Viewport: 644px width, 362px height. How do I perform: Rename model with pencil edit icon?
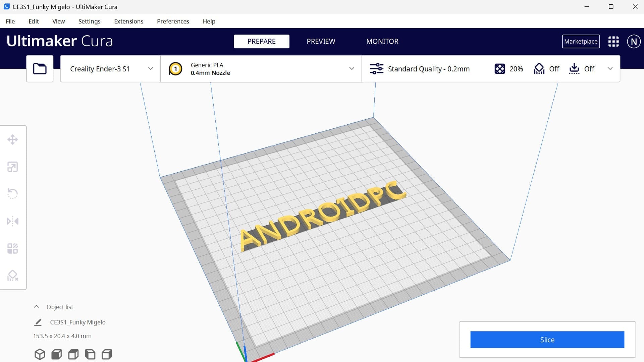click(x=38, y=322)
